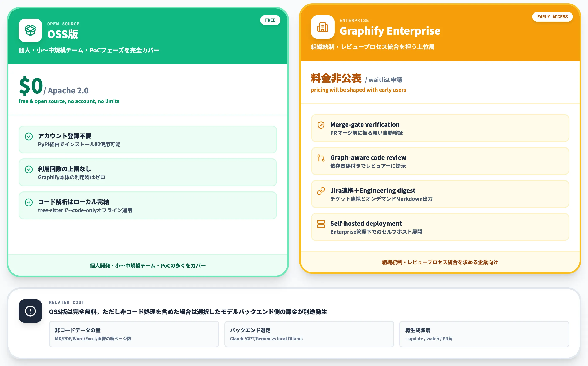Click 'pricing will be shaped with early users'
This screenshot has height=366, width=588.
[x=358, y=90]
